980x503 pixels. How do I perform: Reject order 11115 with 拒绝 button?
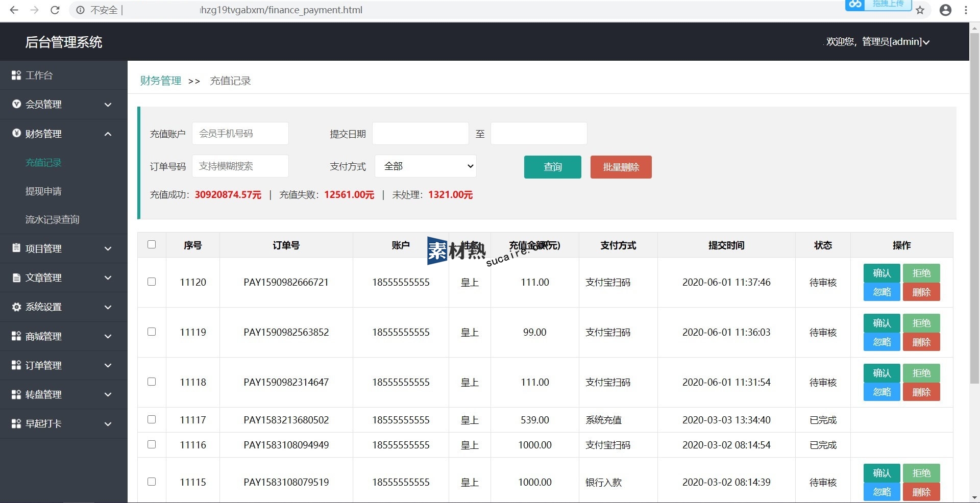(x=921, y=473)
